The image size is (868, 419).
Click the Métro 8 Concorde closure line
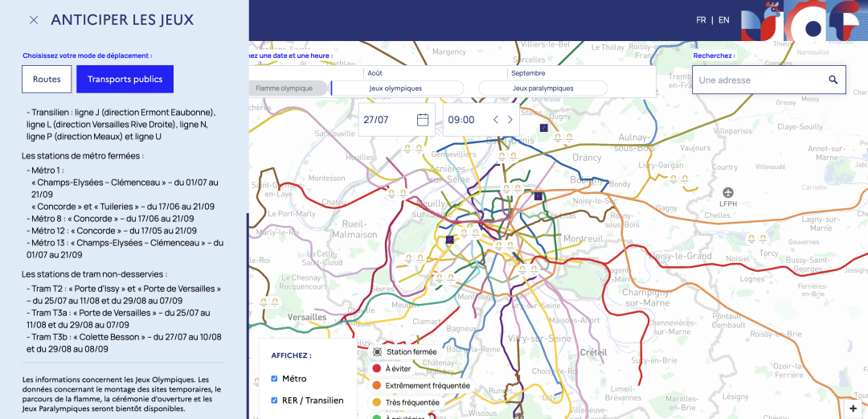click(110, 219)
